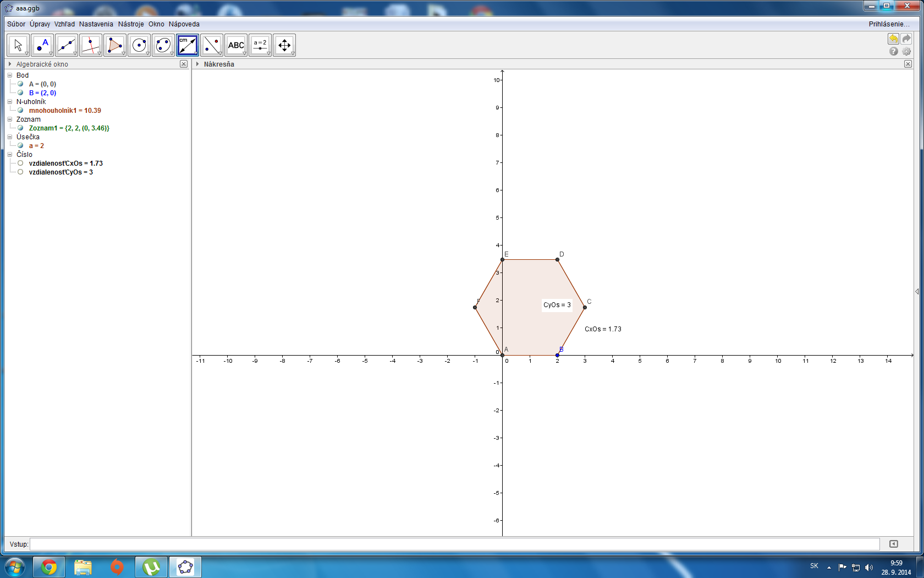Select the Circle with center tool
The height and width of the screenshot is (578, 924).
(139, 45)
